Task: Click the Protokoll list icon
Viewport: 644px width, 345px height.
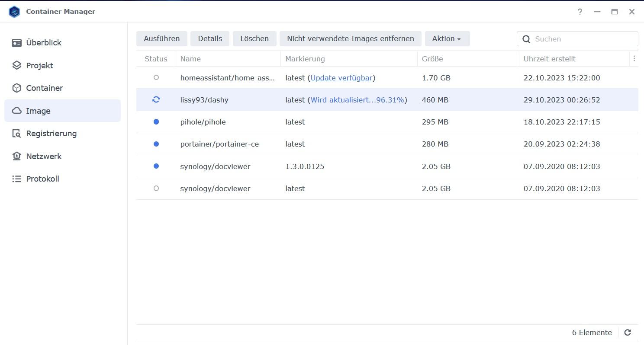Action: click(x=17, y=179)
